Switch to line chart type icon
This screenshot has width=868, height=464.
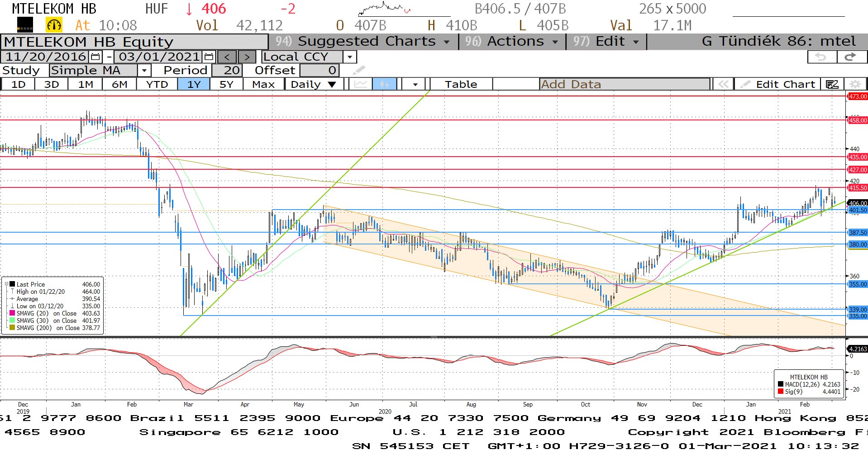click(x=361, y=84)
